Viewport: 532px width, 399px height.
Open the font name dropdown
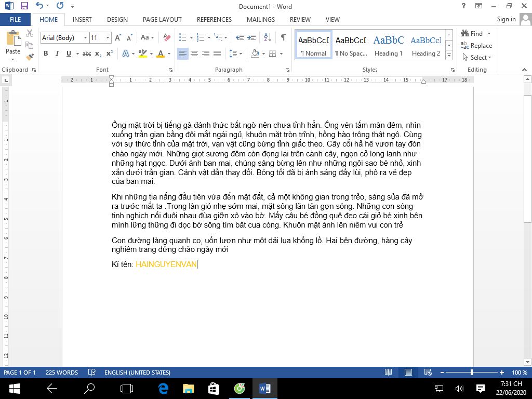point(85,37)
